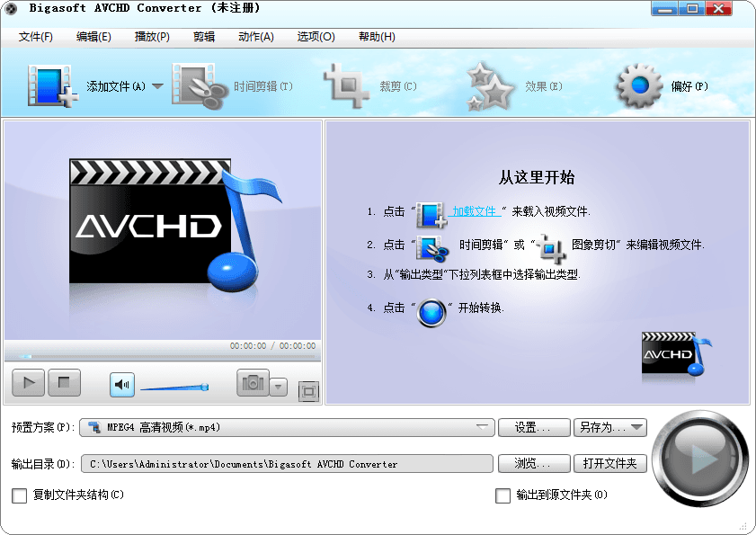
Task: Mute the audio speaker button
Action: point(122,385)
